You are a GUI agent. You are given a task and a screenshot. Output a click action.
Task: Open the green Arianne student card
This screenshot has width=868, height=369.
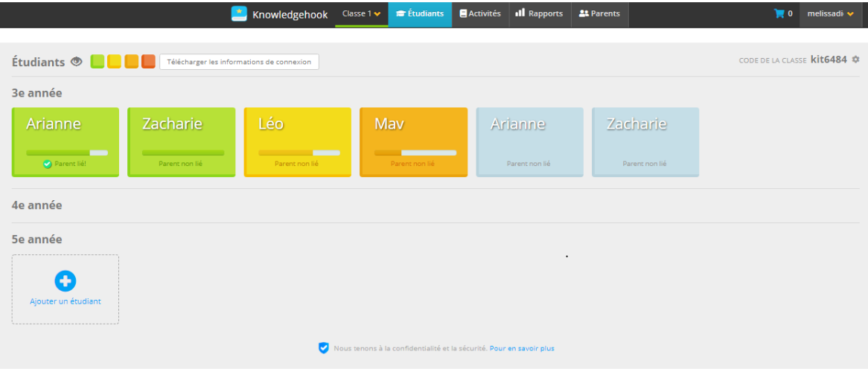point(66,142)
